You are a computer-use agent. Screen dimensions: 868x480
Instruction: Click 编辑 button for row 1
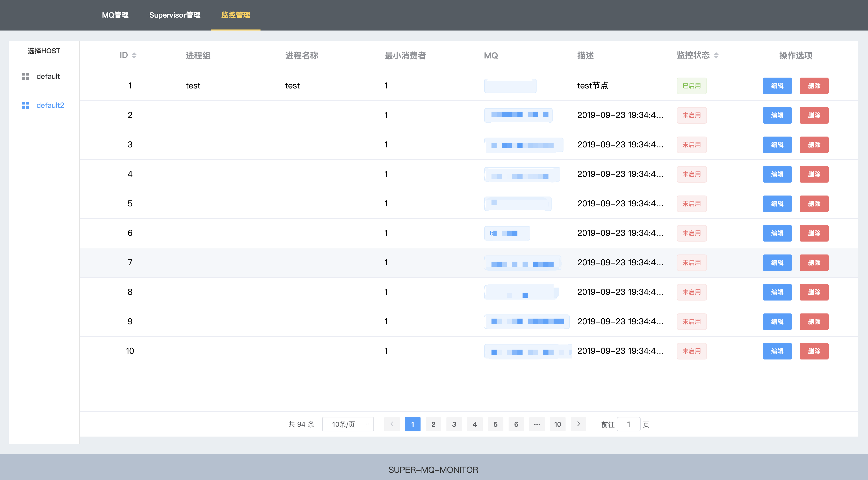click(x=777, y=86)
